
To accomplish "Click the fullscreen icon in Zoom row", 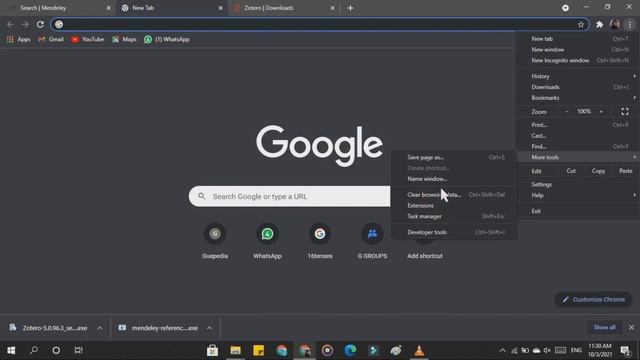I will click(x=625, y=111).
